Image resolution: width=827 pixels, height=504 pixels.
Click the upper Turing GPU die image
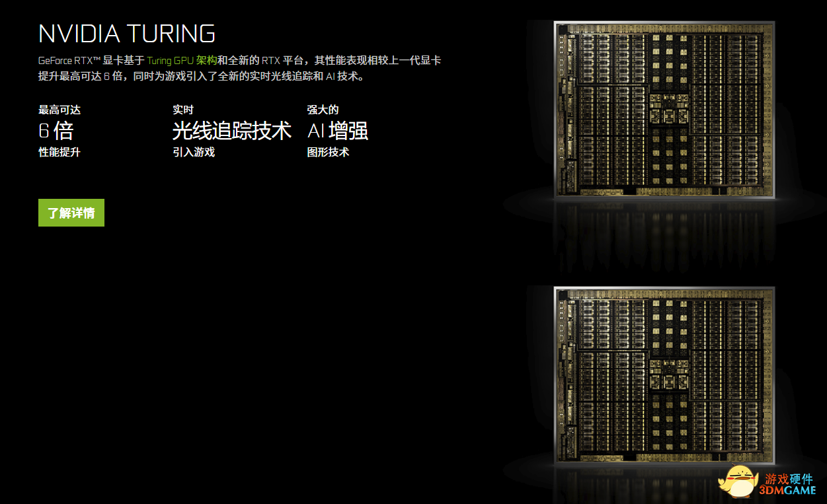pyautogui.click(x=664, y=110)
